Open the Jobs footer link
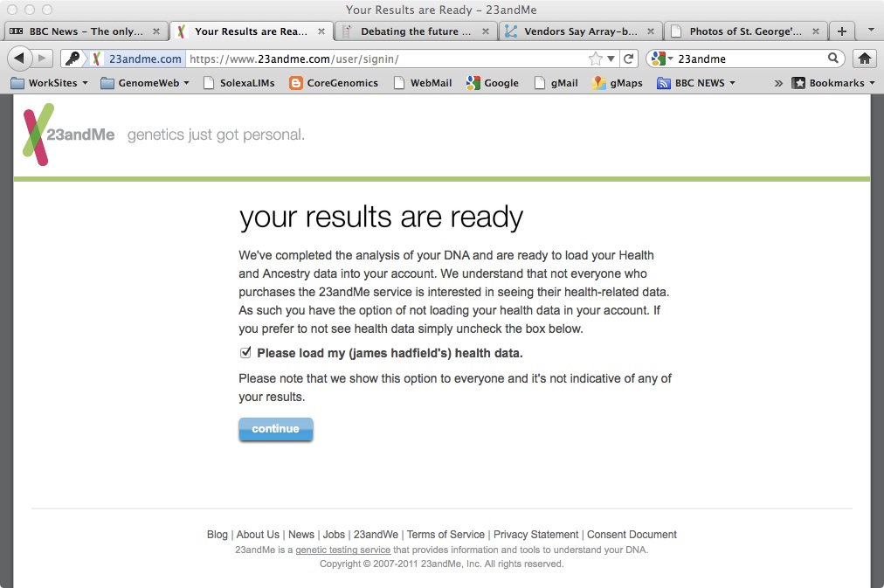This screenshot has height=588, width=884. [x=334, y=534]
